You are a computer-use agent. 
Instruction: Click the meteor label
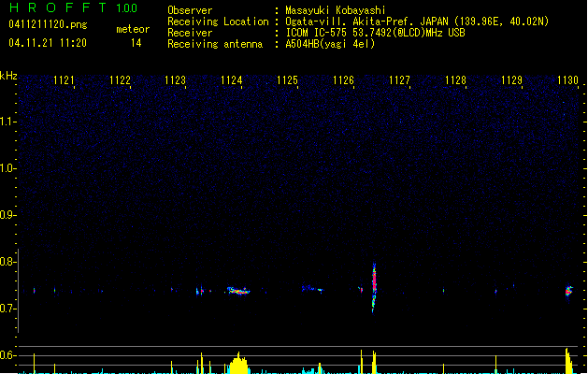(133, 29)
